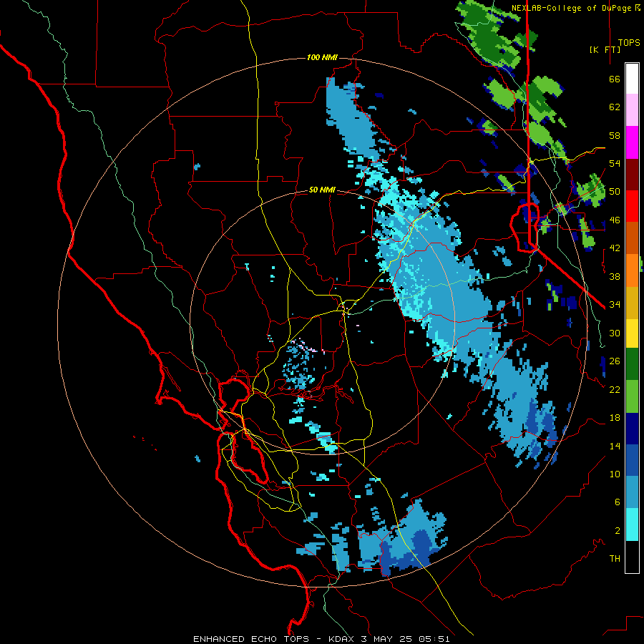This screenshot has width=644, height=644.
Task: Pick the yellow legend swatch
Action: click(x=632, y=333)
